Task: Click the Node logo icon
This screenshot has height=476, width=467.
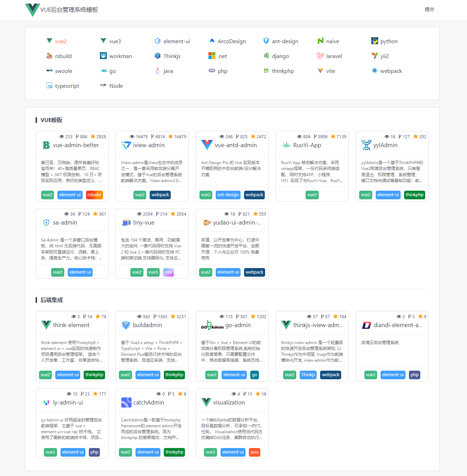Action: point(103,86)
